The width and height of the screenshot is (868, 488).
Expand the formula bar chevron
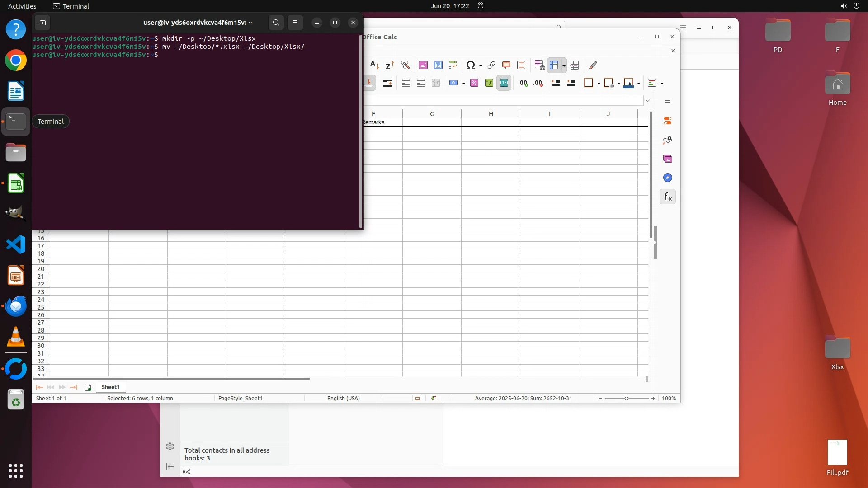pos(648,100)
